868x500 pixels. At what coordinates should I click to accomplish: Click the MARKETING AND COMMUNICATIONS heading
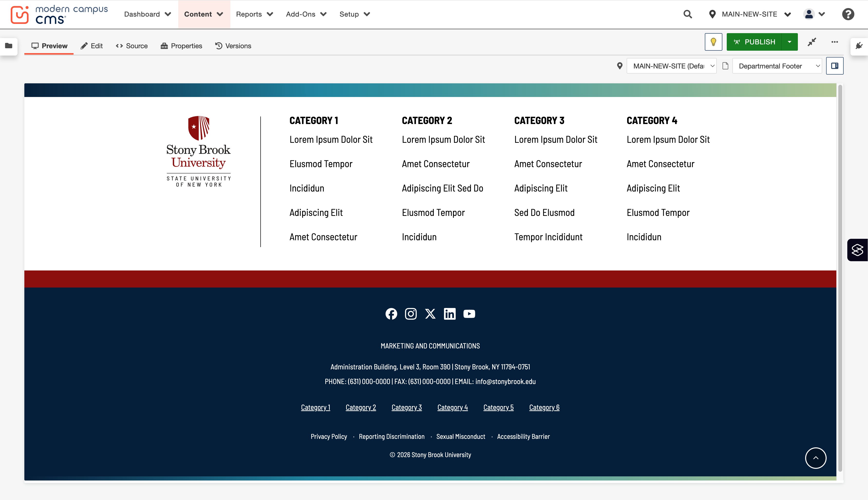[x=430, y=346]
